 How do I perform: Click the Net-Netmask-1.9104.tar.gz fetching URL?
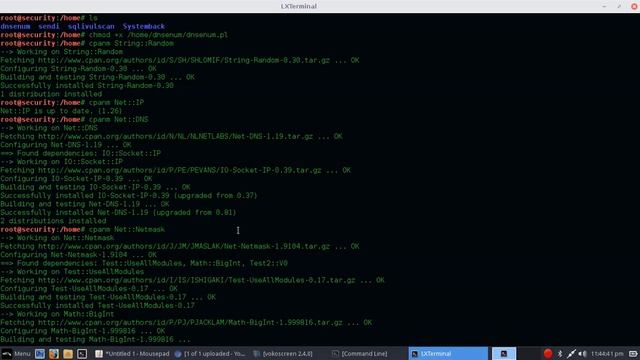[x=184, y=247]
